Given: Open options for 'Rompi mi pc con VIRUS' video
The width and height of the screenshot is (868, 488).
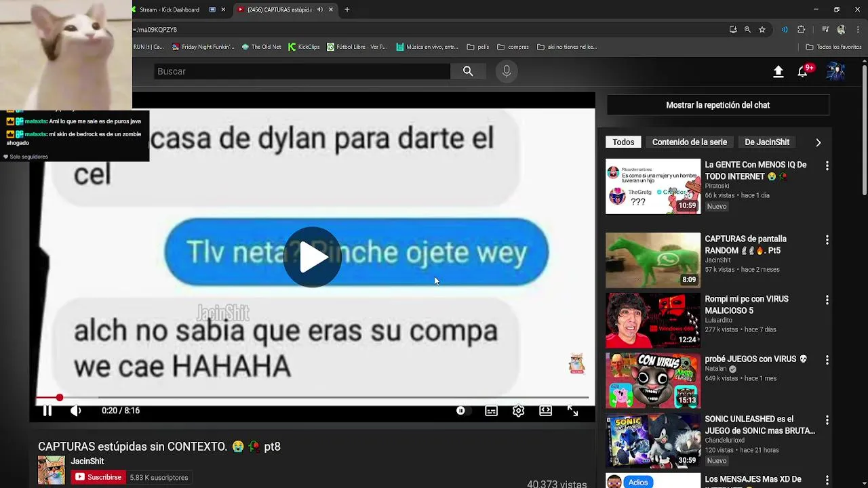Looking at the screenshot, I should point(827,300).
